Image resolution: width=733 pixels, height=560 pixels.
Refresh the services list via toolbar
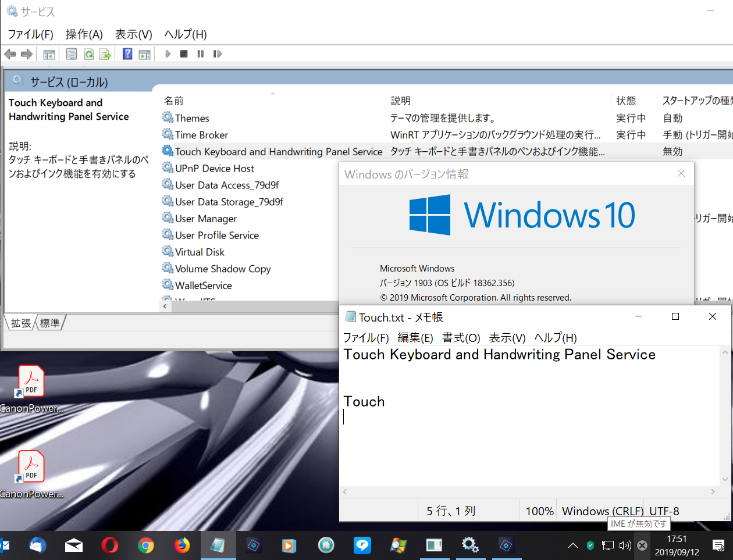click(x=88, y=54)
